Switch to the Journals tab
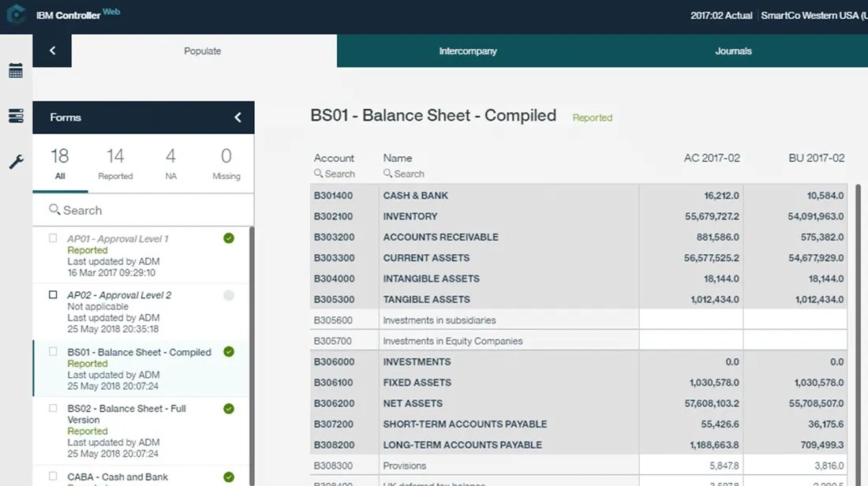The image size is (868, 486). tap(734, 51)
